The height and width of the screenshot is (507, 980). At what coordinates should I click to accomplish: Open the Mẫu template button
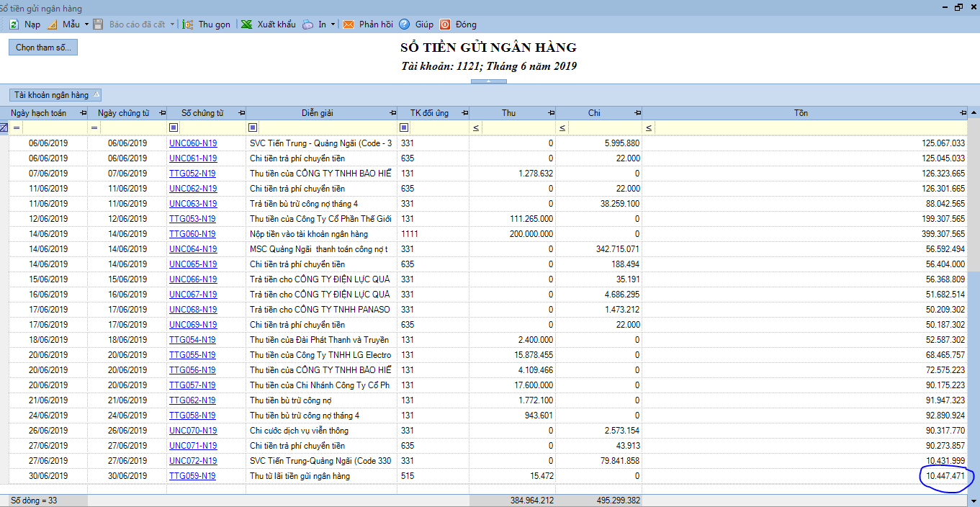coord(63,24)
